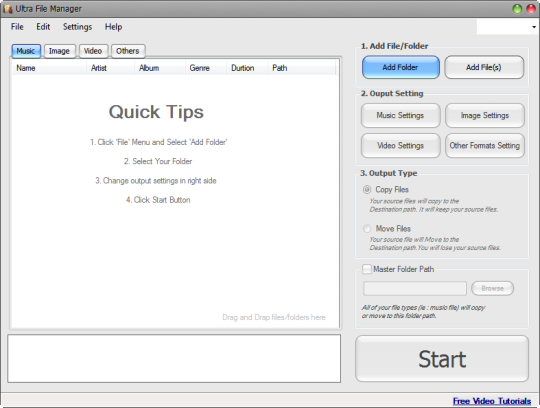Open Image Settings
This screenshot has width=540, height=408.
tap(485, 115)
